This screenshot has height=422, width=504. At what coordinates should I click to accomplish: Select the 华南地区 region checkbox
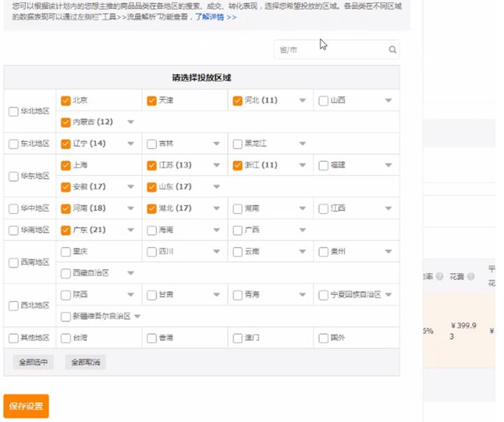13,231
